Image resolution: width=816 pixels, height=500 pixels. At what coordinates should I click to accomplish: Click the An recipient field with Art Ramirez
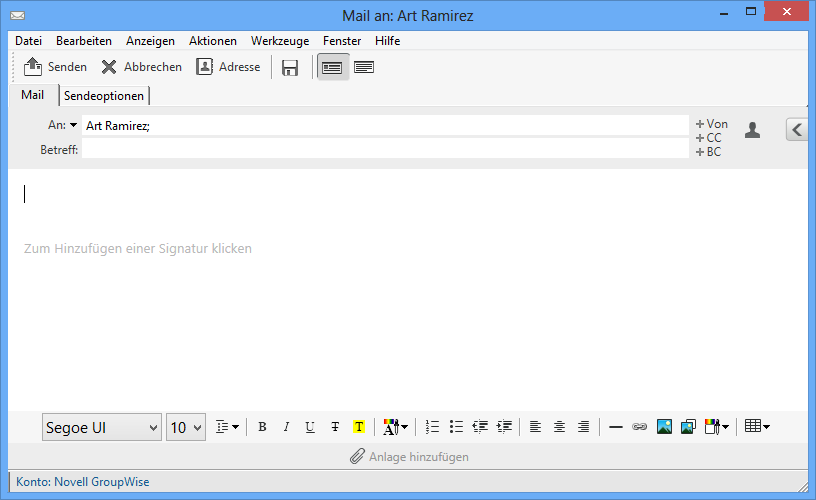pos(385,125)
